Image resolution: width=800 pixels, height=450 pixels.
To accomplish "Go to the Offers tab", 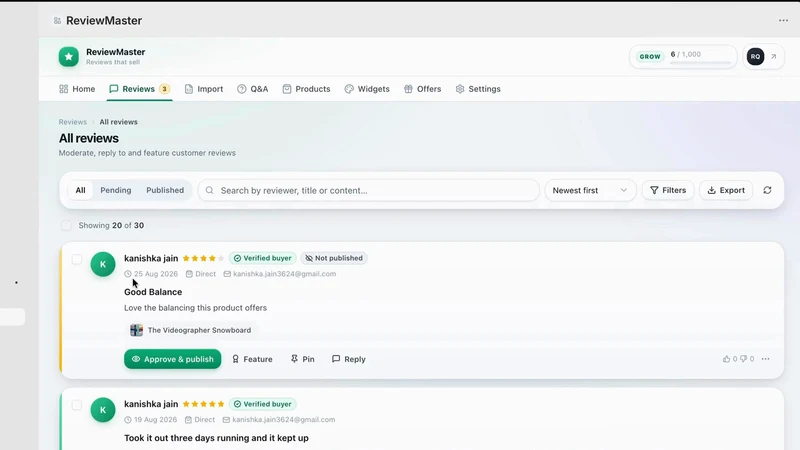I will click(x=422, y=89).
